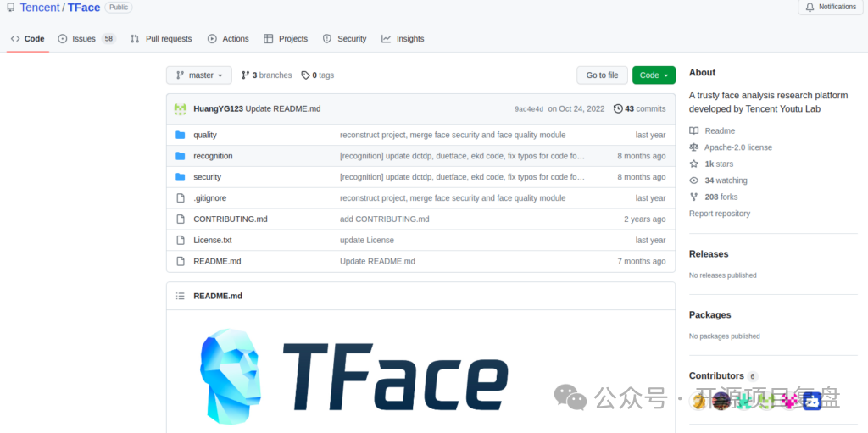Image resolution: width=868 pixels, height=433 pixels.
Task: Click the README.md header title
Action: coord(218,297)
